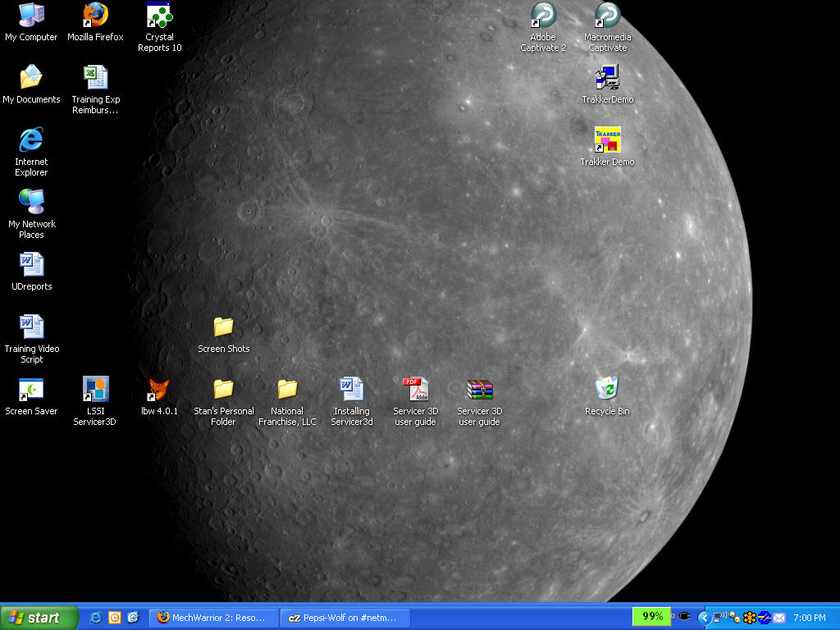Screen dimensions: 840x630
Task: Switch to the Pepsi-Wolf IRC window
Action: pos(345,617)
